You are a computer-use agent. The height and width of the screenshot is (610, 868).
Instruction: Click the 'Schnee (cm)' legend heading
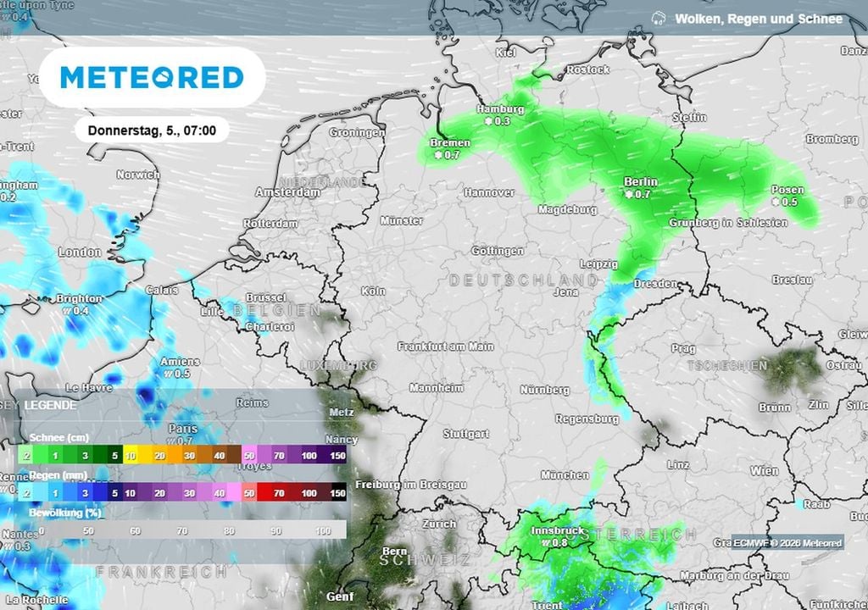tap(59, 438)
